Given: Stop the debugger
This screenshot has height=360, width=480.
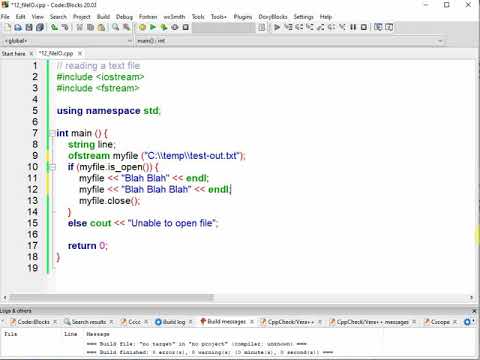Looking at the screenshot, I should tap(364, 27).
